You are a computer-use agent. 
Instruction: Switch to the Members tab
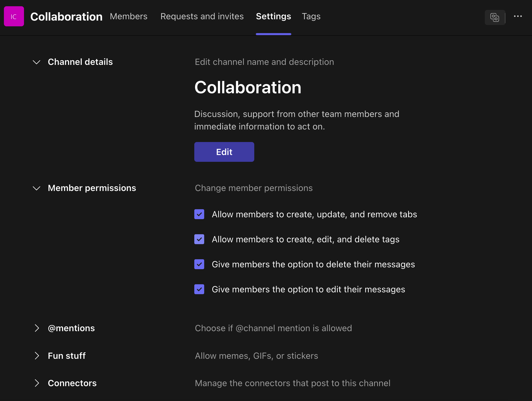pyautogui.click(x=129, y=16)
